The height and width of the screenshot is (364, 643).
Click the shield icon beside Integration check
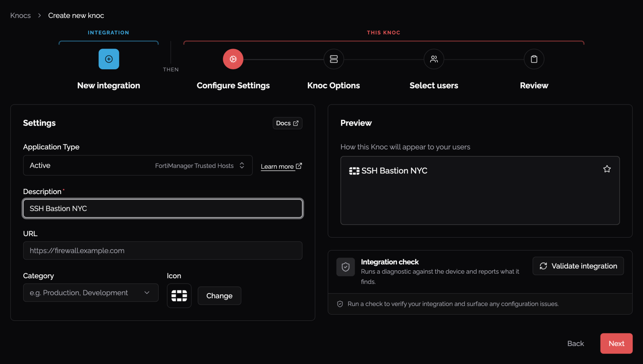point(346,267)
